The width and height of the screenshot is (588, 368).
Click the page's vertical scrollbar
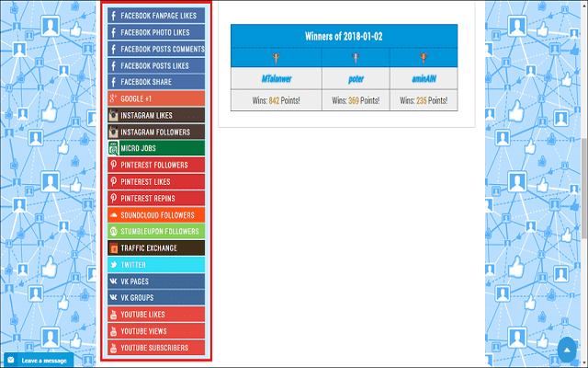pyautogui.click(x=582, y=184)
